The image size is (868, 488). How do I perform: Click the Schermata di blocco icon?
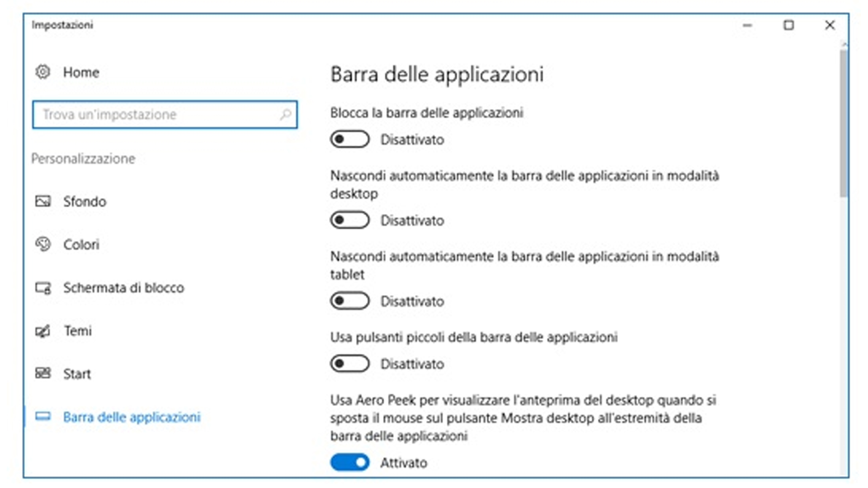pyautogui.click(x=43, y=287)
